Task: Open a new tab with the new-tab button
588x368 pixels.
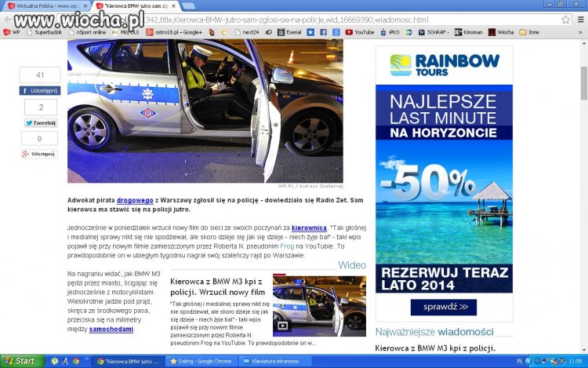Action: tap(188, 6)
